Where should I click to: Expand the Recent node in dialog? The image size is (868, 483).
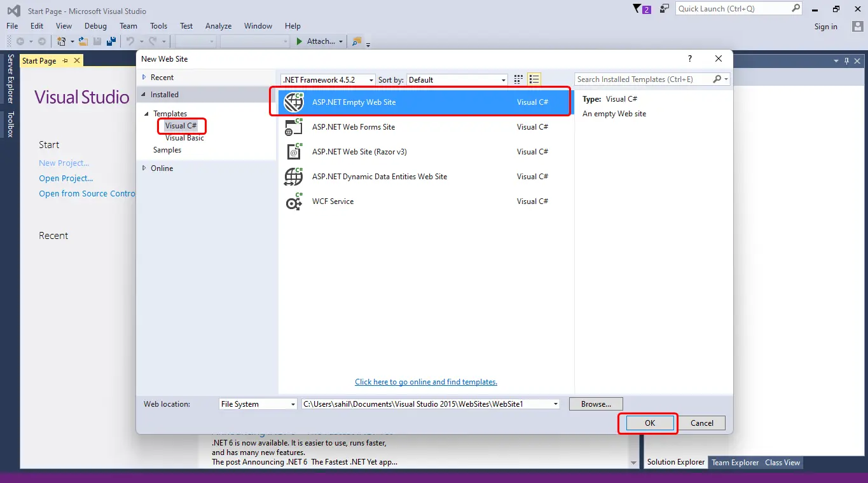[145, 78]
